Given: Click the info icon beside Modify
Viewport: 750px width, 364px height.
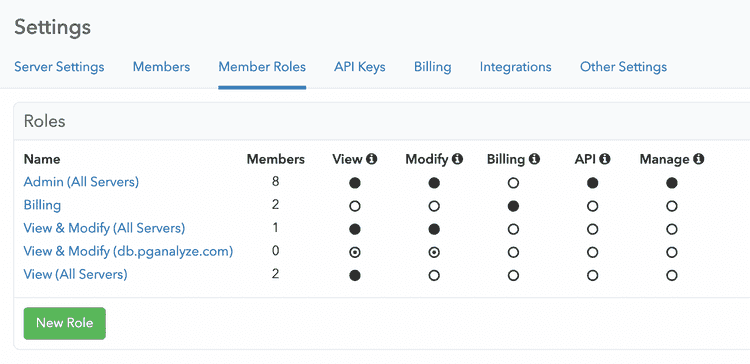Looking at the screenshot, I should tap(457, 159).
